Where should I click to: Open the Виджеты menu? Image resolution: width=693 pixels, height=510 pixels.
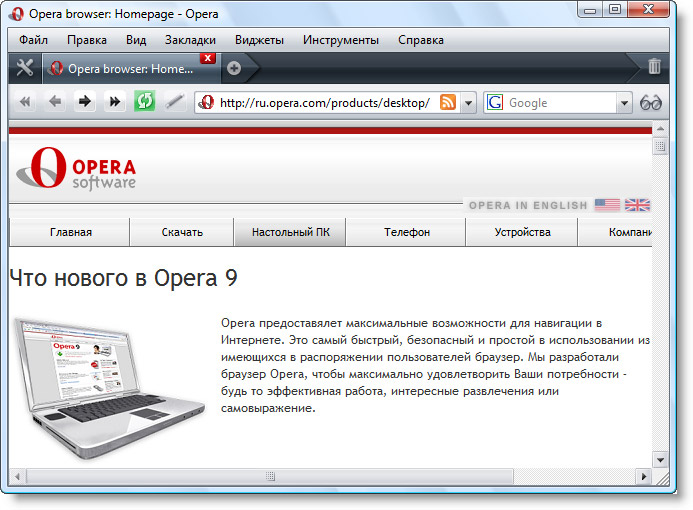259,40
